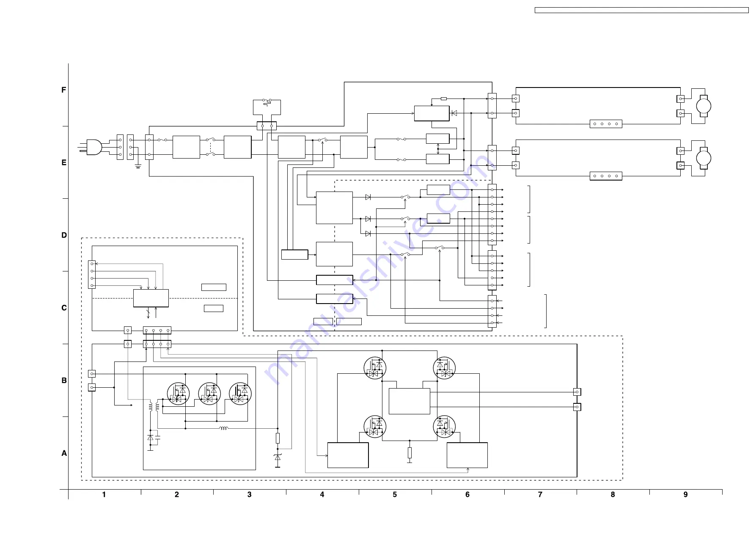Click the thermal switch above the relay connector

tap(267, 101)
